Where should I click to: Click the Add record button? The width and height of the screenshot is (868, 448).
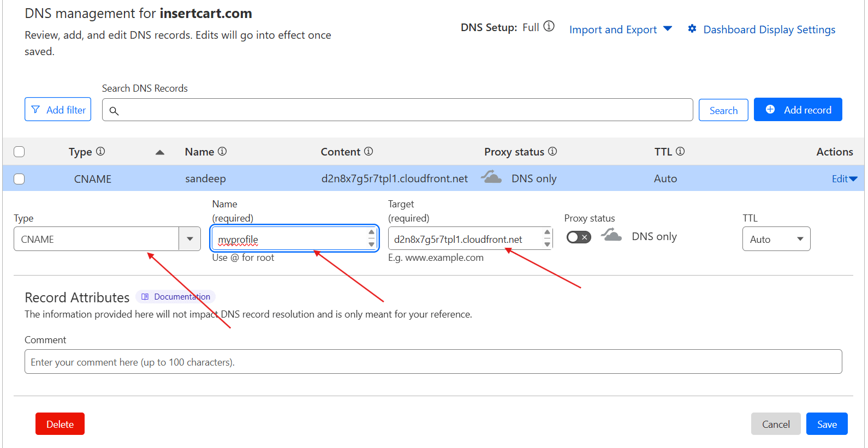pos(798,109)
